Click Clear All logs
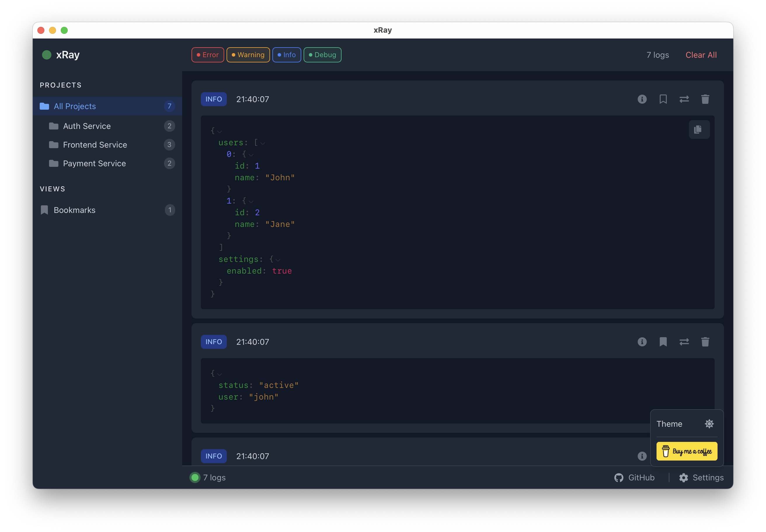The image size is (766, 532). pos(701,55)
